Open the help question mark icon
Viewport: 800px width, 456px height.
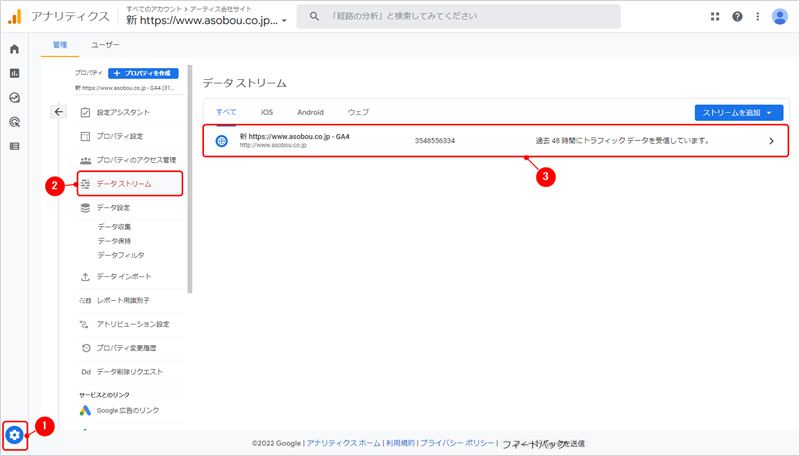coord(737,16)
